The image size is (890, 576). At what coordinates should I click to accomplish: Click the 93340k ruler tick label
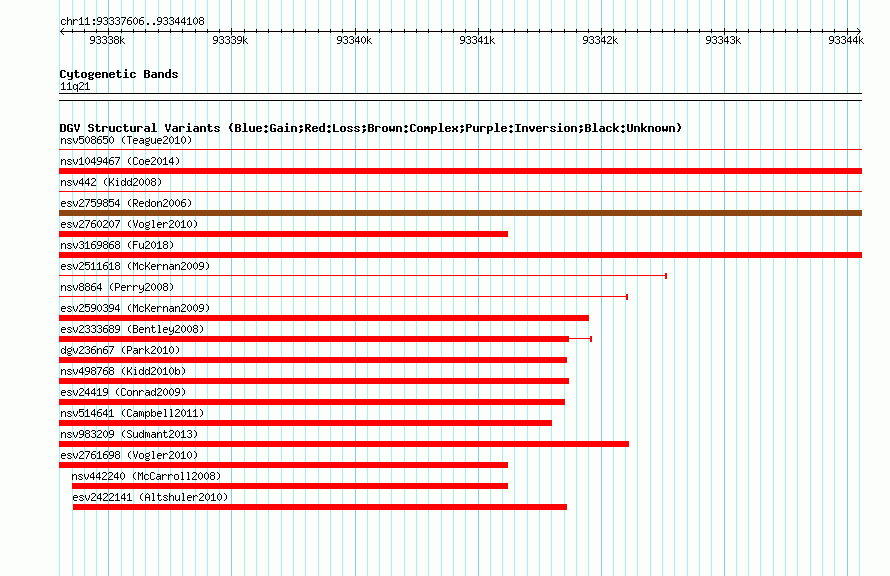coord(354,40)
